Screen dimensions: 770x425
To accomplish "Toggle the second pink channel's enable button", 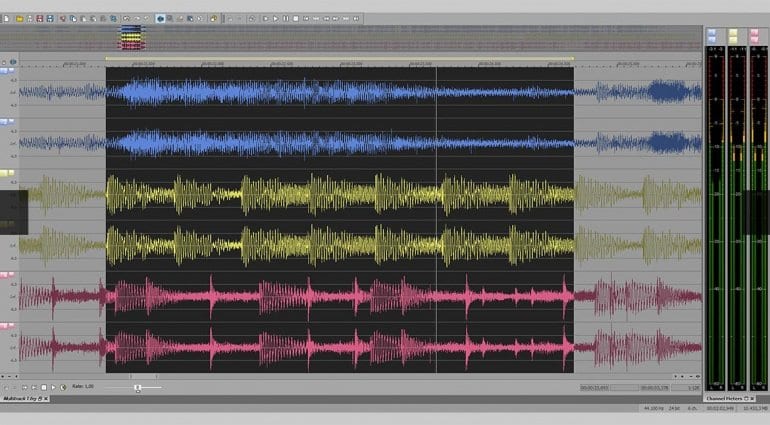I will (x=3, y=326).
